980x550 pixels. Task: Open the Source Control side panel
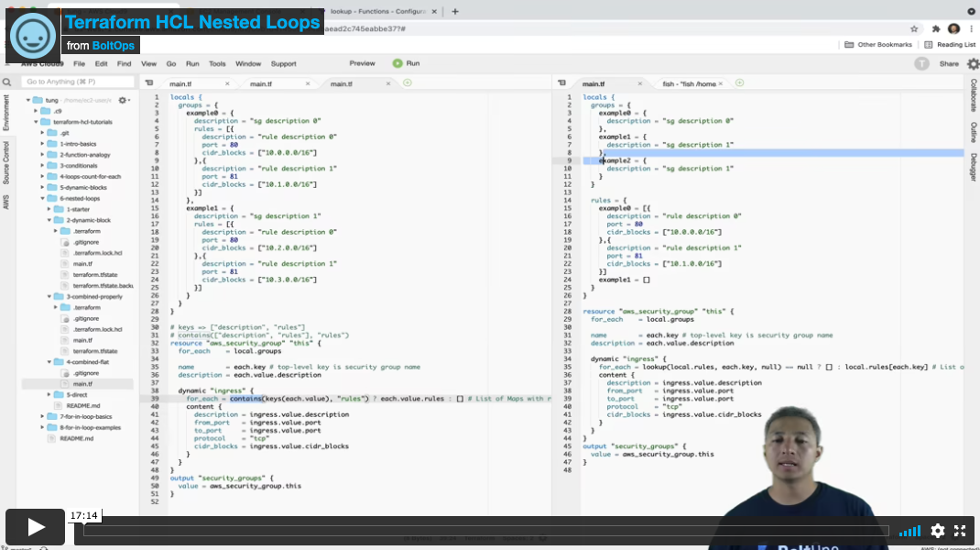click(6, 162)
